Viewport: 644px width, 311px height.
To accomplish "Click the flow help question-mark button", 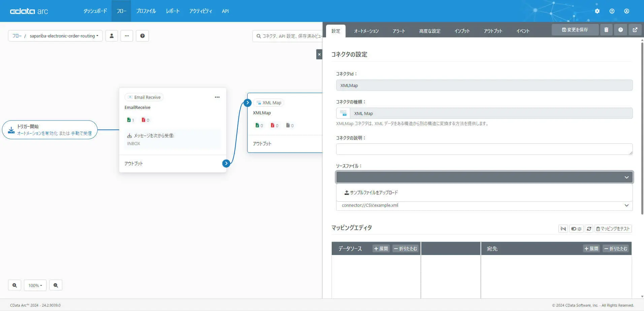I will tap(142, 36).
